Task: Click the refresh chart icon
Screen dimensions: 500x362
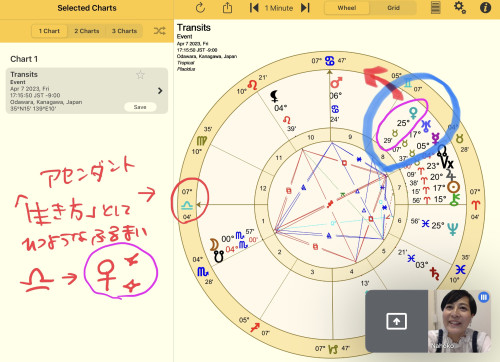Action: 200,8
